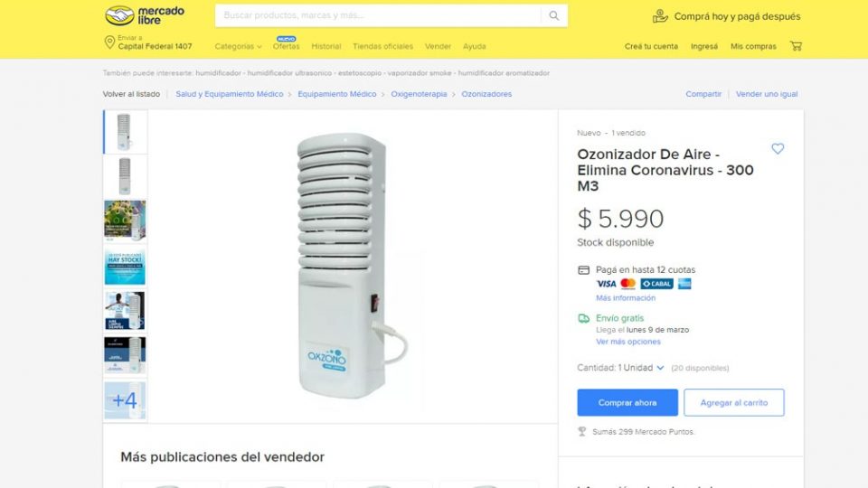Add product to favorites with heart icon

tap(778, 148)
